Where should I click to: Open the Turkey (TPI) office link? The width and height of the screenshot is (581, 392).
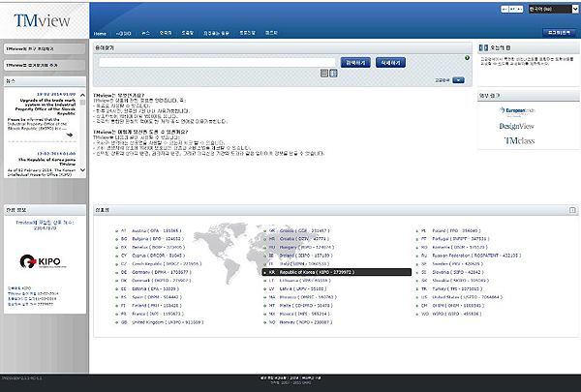[457, 289]
